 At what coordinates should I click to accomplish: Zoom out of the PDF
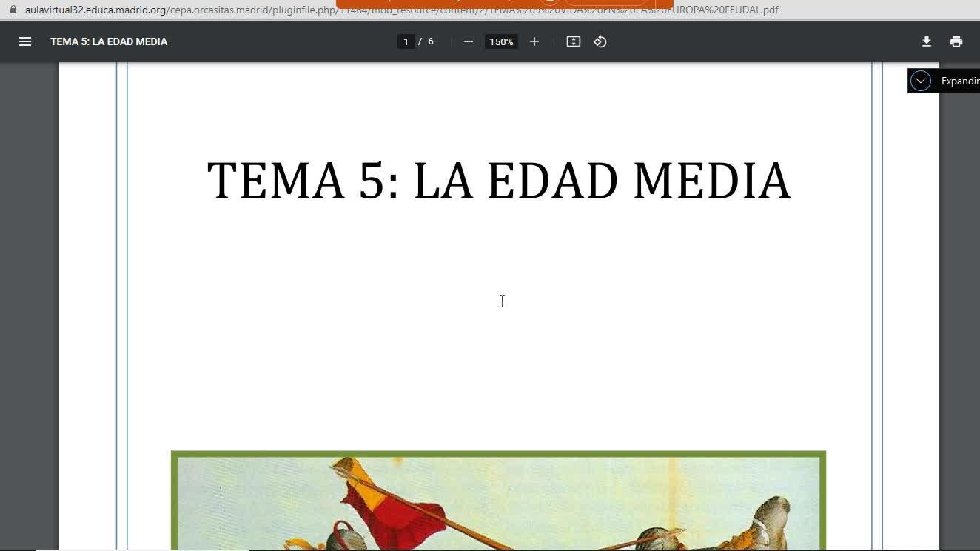[469, 41]
